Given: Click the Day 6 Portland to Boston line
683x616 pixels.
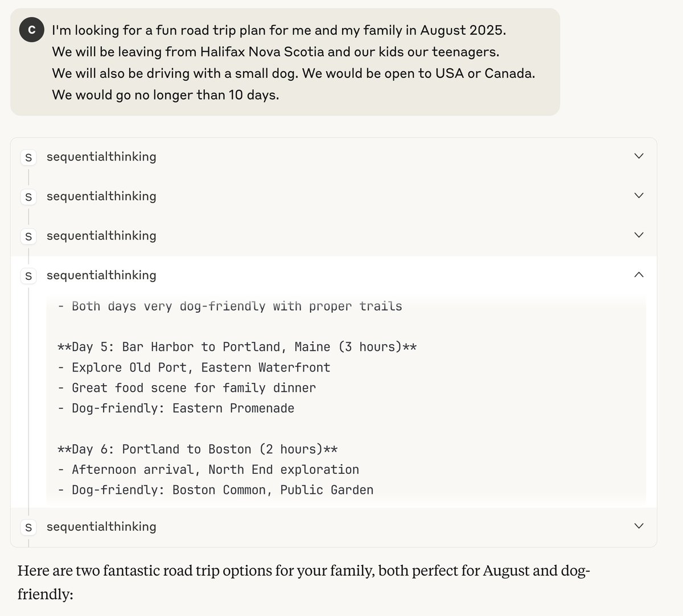Looking at the screenshot, I should (x=198, y=449).
